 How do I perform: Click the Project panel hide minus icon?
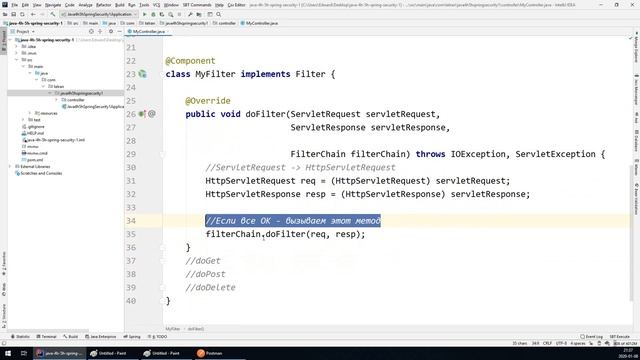click(120, 31)
